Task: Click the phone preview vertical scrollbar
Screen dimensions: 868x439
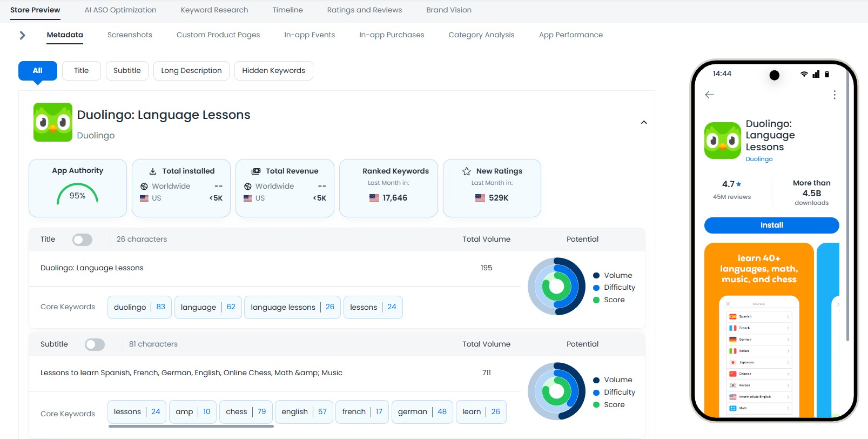Action: (x=847, y=205)
